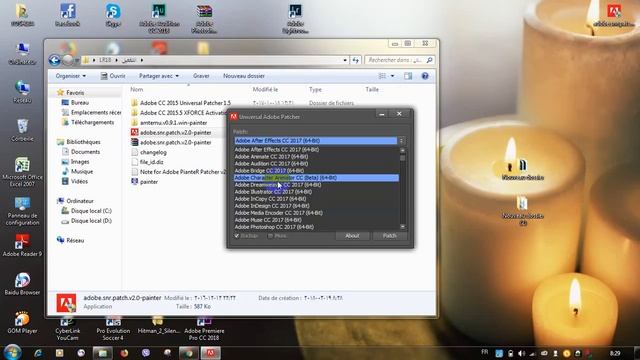This screenshot has width=640, height=360.
Task: Click the Windows Start button
Action: point(13,352)
